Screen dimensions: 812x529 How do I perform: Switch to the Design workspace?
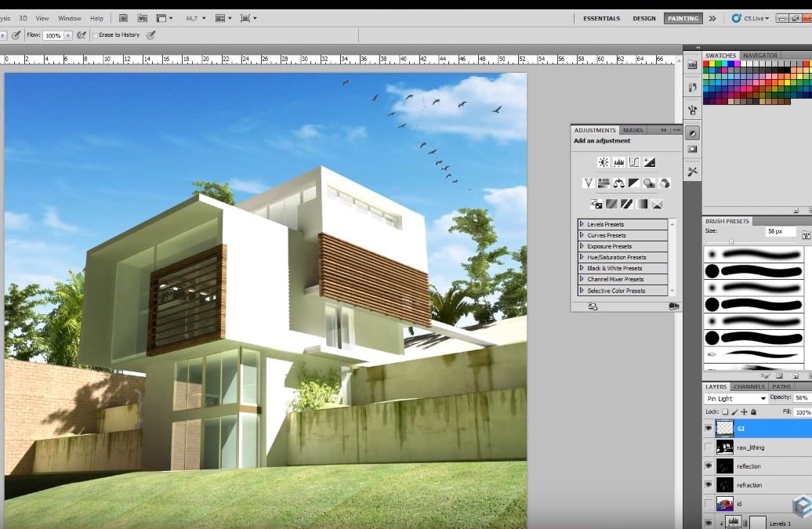[644, 17]
